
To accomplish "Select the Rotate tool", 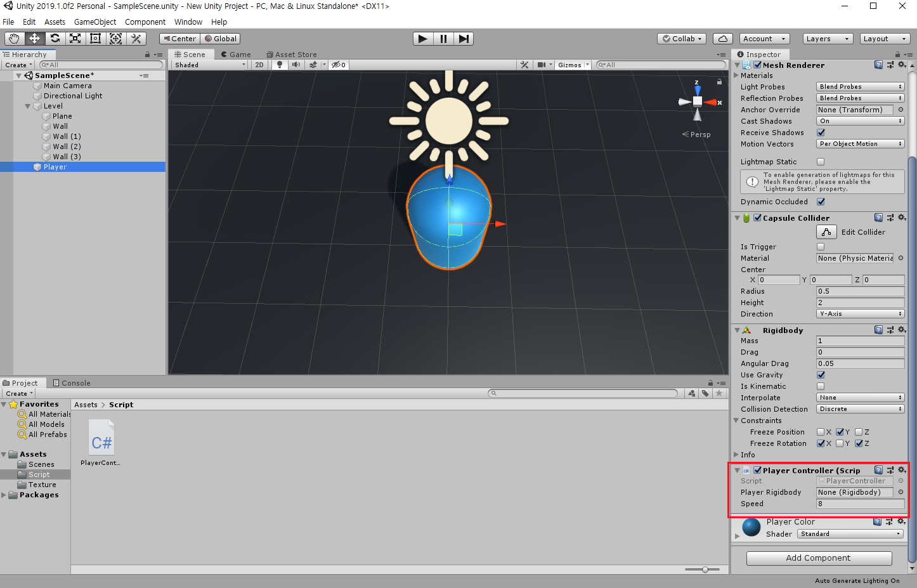I will [x=55, y=39].
